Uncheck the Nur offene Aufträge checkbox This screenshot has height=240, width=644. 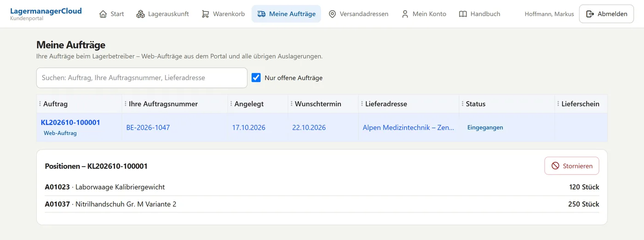(256, 77)
